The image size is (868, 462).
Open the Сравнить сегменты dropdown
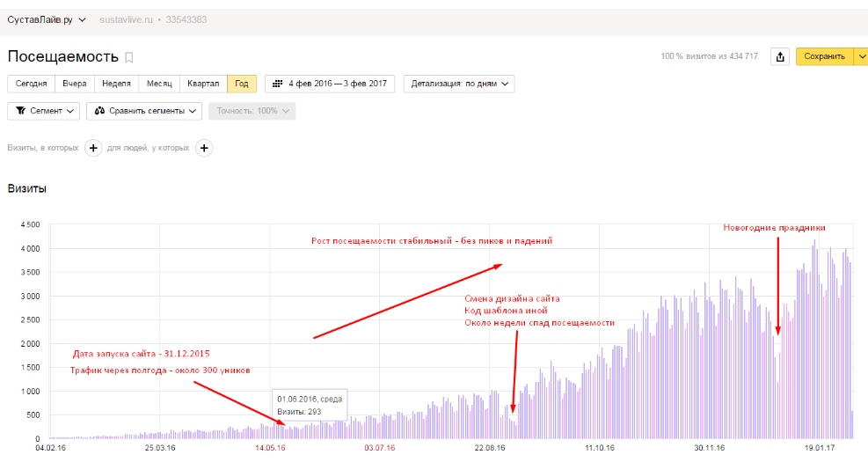coord(144,111)
